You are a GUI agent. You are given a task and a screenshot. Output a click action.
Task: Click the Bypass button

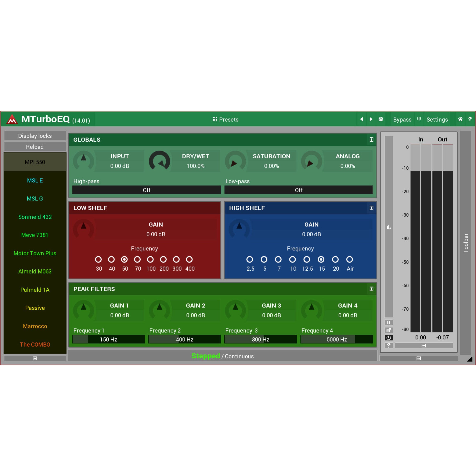coord(402,119)
